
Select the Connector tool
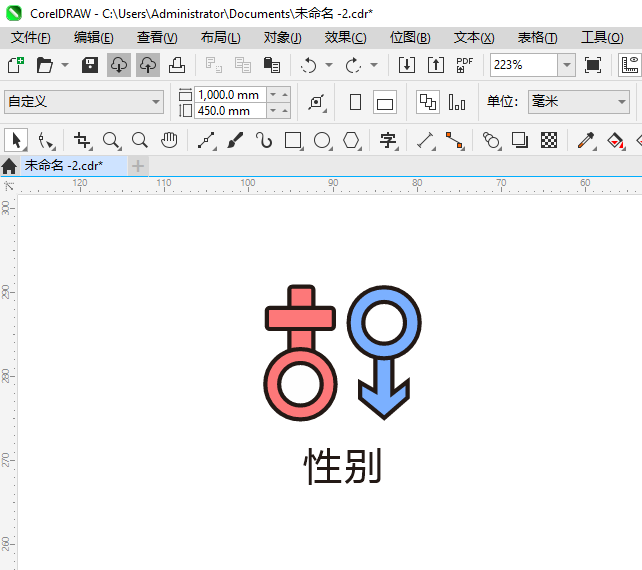[x=454, y=140]
